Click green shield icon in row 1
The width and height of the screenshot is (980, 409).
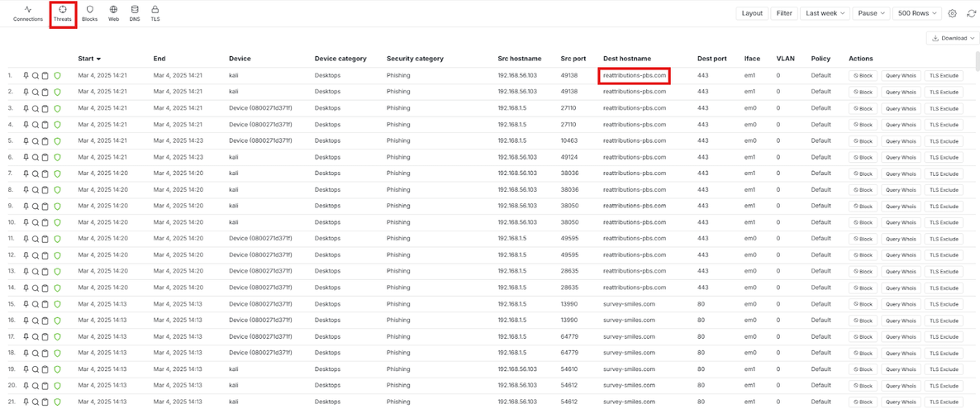click(57, 75)
